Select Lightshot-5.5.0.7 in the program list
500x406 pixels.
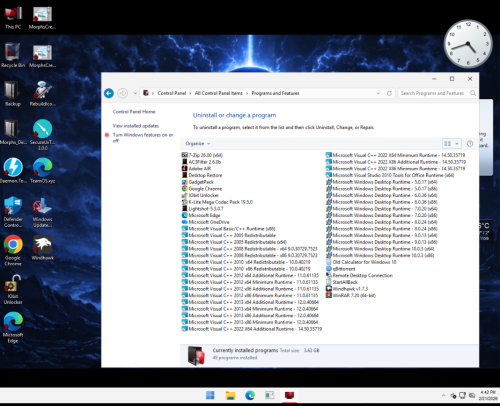[x=202, y=208]
